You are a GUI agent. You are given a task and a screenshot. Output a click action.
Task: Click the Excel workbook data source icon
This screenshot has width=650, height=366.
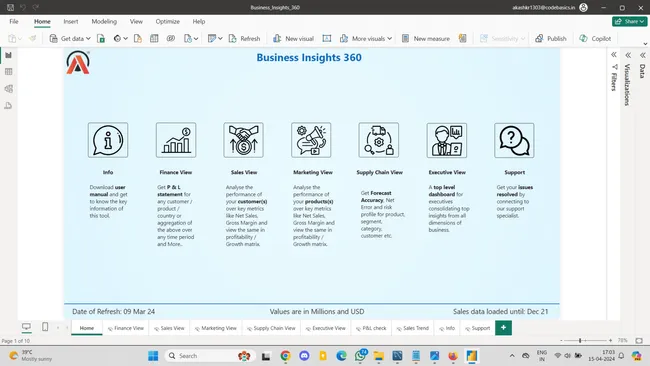(101, 39)
